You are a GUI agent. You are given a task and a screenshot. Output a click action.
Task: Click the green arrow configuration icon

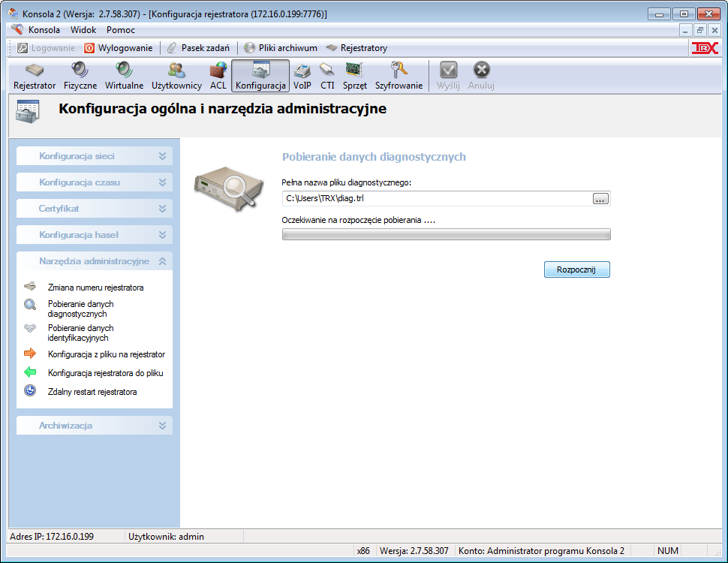(30, 372)
